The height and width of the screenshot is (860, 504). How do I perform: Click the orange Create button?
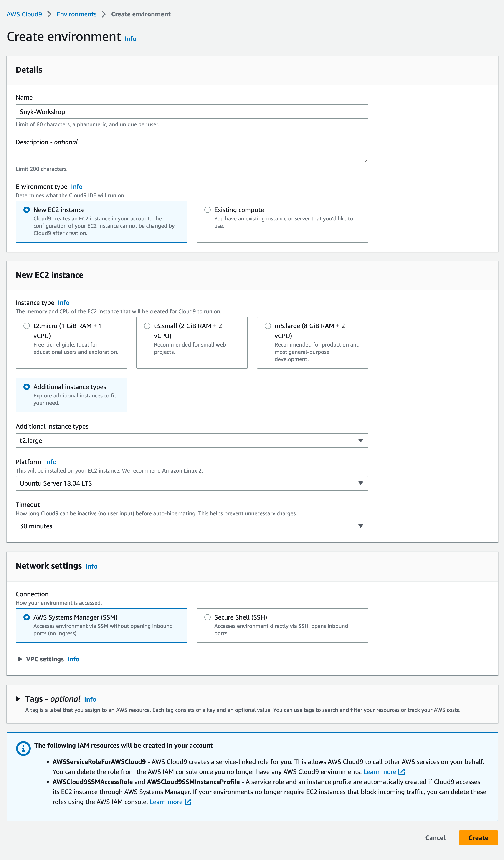tap(478, 837)
